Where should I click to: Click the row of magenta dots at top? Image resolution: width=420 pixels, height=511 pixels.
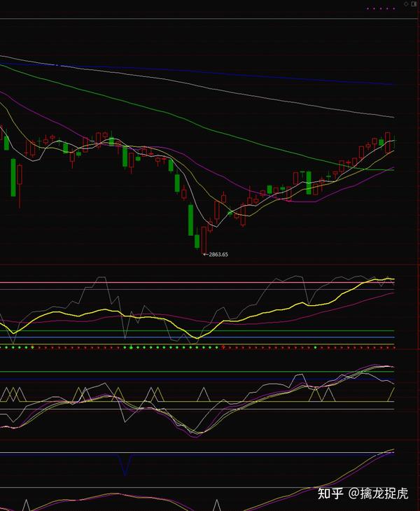[x=381, y=8]
